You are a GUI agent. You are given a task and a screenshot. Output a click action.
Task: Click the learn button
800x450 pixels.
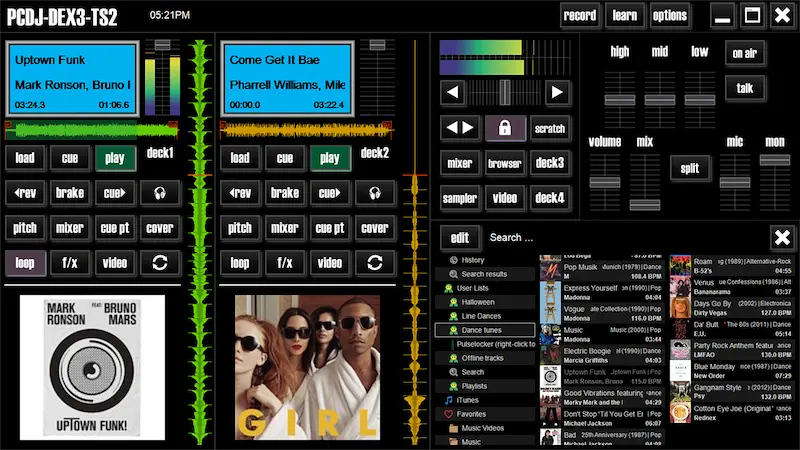point(624,16)
